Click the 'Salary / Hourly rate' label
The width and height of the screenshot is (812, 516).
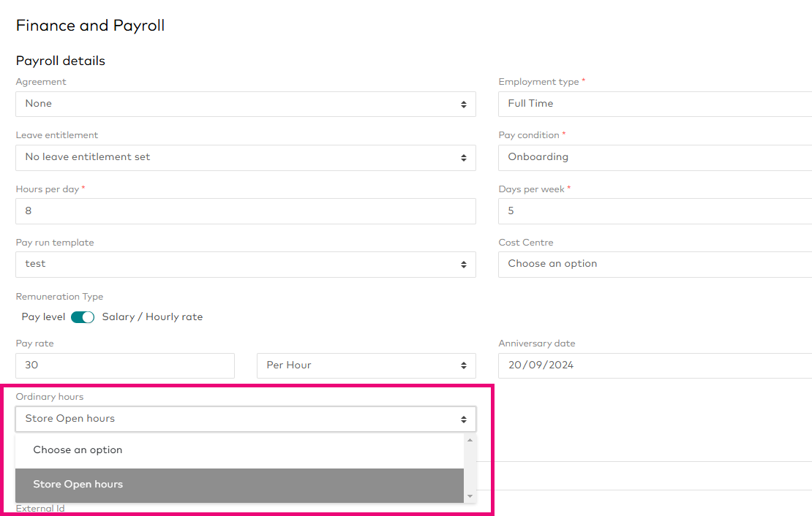coord(152,317)
